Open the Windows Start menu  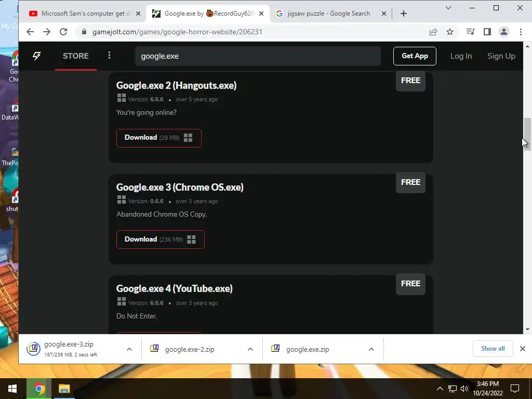click(x=12, y=389)
